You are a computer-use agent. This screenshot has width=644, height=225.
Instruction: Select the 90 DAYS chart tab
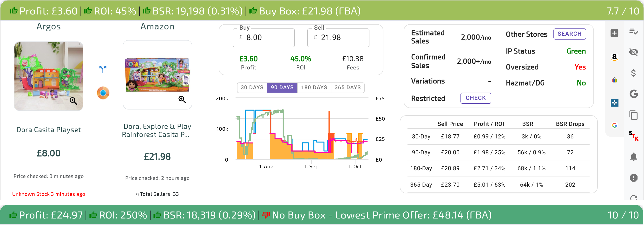282,88
